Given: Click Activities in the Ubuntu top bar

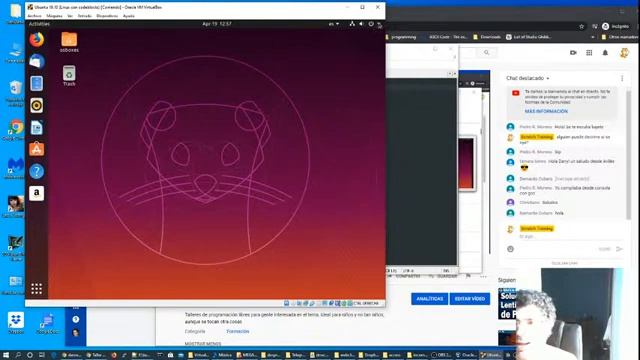Looking at the screenshot, I should tap(39, 24).
